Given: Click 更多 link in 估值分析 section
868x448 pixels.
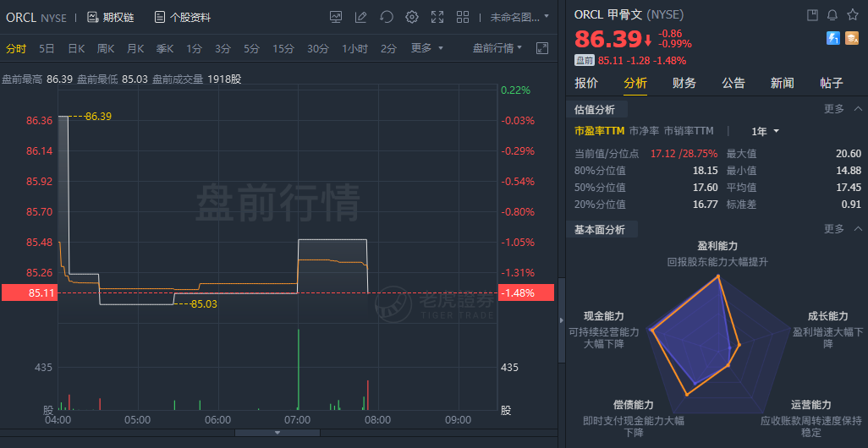Looking at the screenshot, I should [x=834, y=109].
